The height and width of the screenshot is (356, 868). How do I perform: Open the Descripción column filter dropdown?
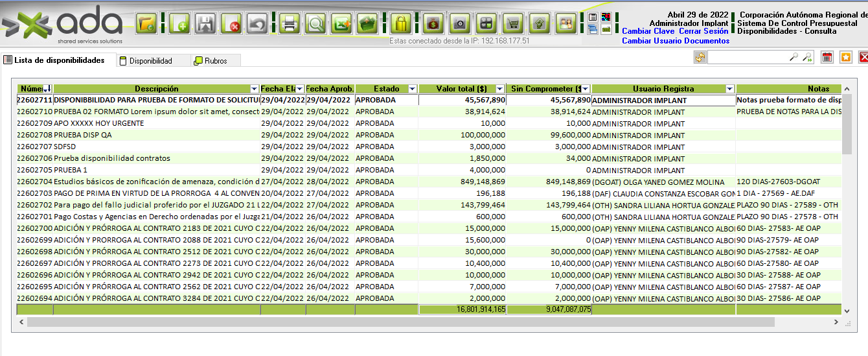coord(254,89)
